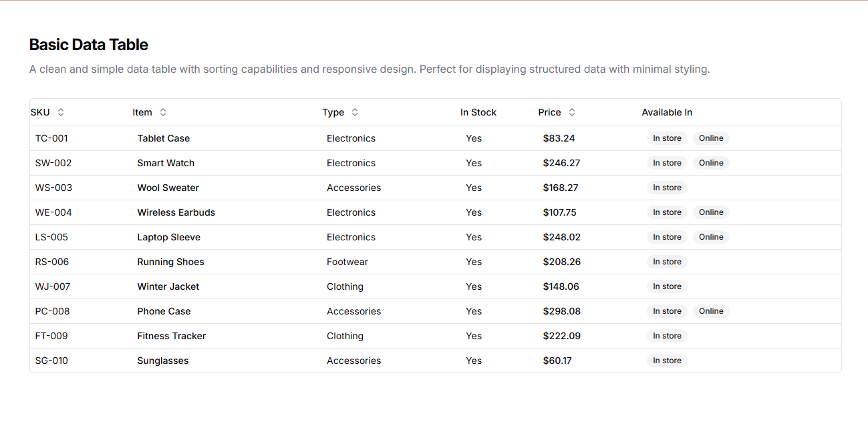The image size is (868, 432).
Task: Click the Online badge for Tablet Case
Action: pos(711,138)
